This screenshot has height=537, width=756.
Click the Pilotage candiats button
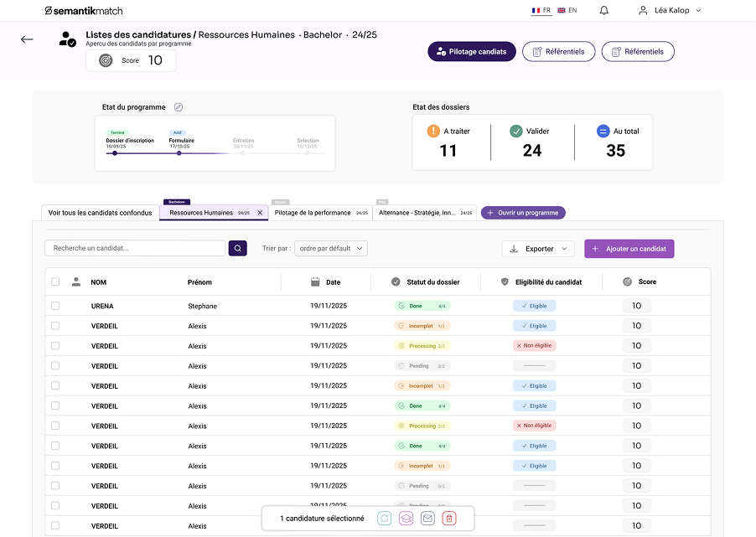[x=471, y=51]
